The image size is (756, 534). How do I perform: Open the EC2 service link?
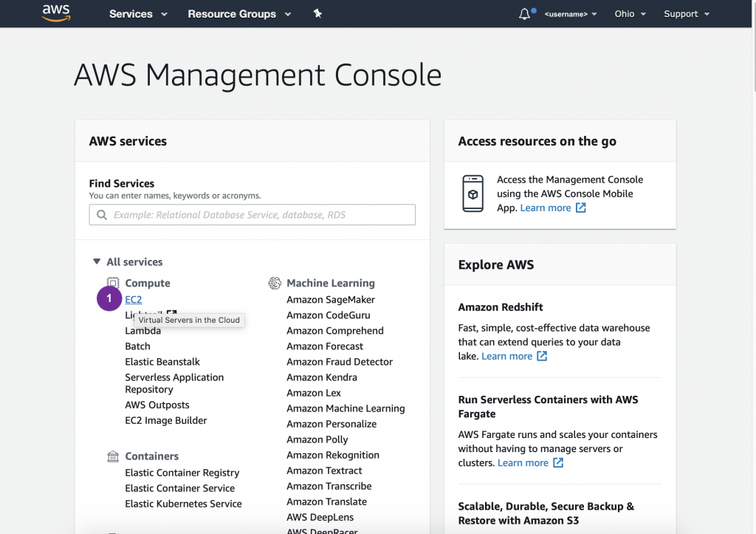pos(134,299)
